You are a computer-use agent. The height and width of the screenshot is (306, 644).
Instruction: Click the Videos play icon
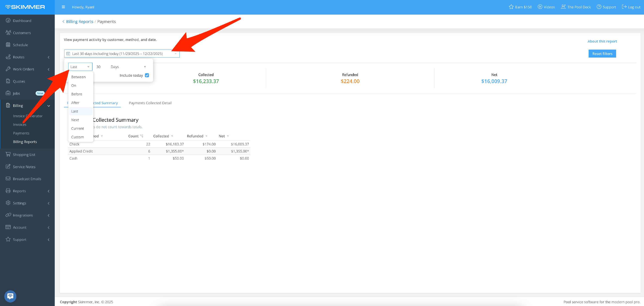click(x=540, y=7)
